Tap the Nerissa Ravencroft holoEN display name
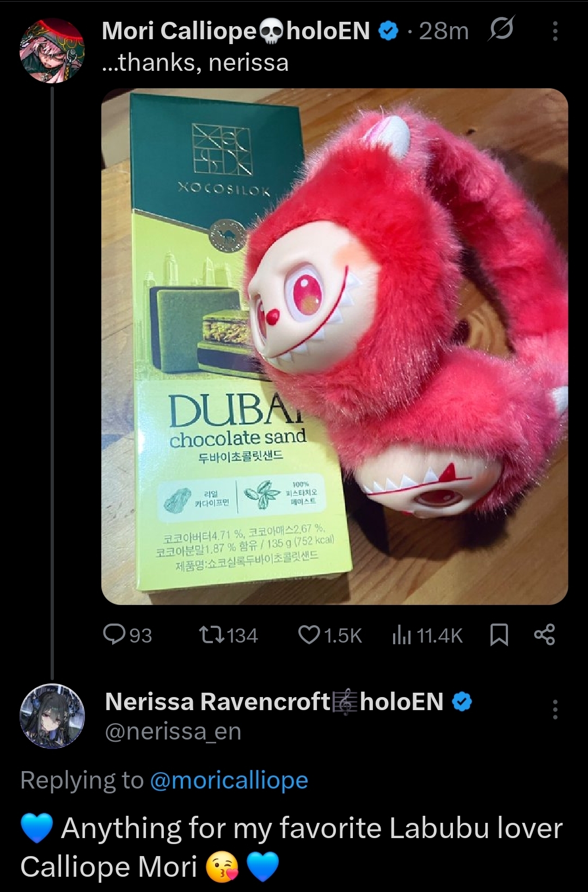 274,701
